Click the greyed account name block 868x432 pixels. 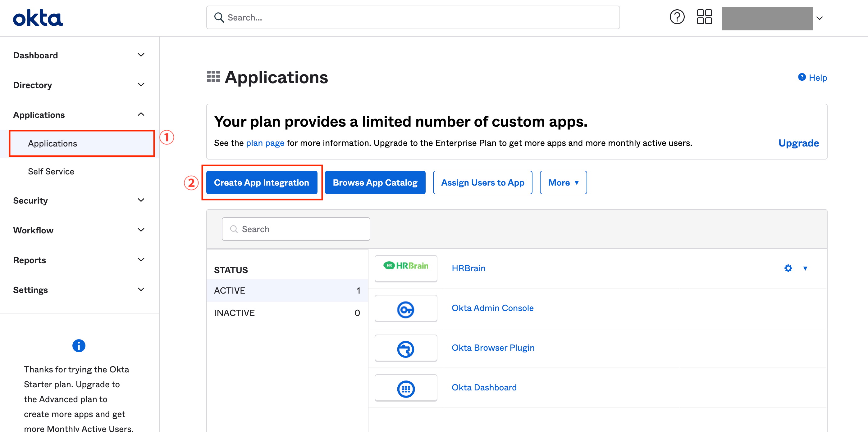click(x=767, y=19)
